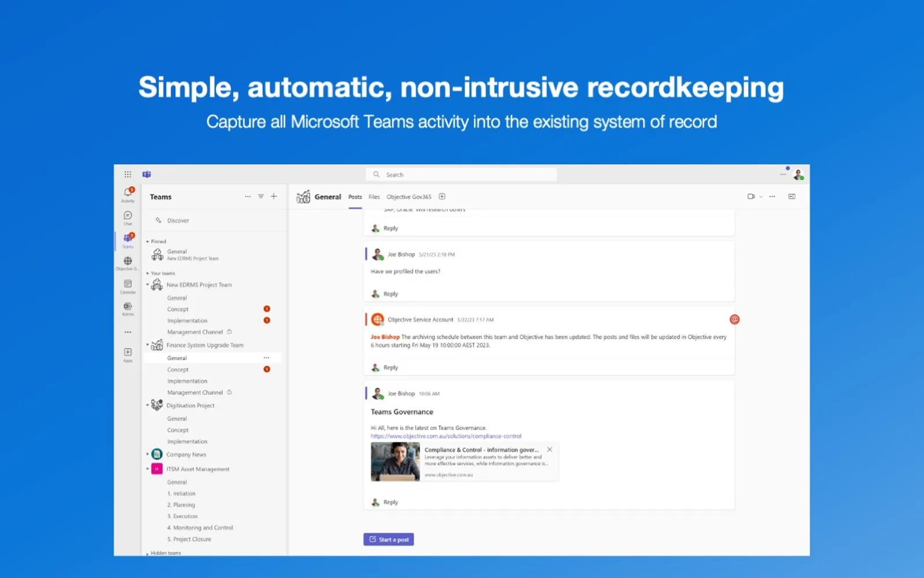The height and width of the screenshot is (578, 924).
Task: Open the 5. Project Closure channel
Action: pyautogui.click(x=189, y=539)
